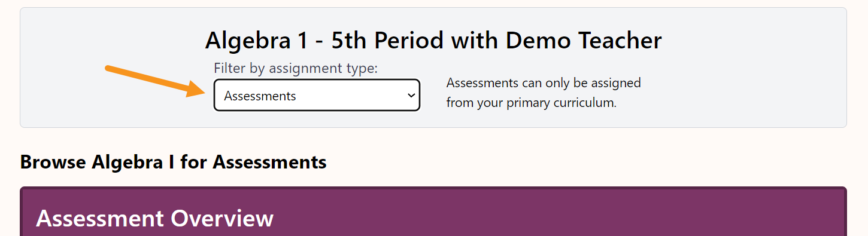868x236 pixels.
Task: Click the 'Browse Algebra I for Assessments' heading
Action: pyautogui.click(x=173, y=162)
